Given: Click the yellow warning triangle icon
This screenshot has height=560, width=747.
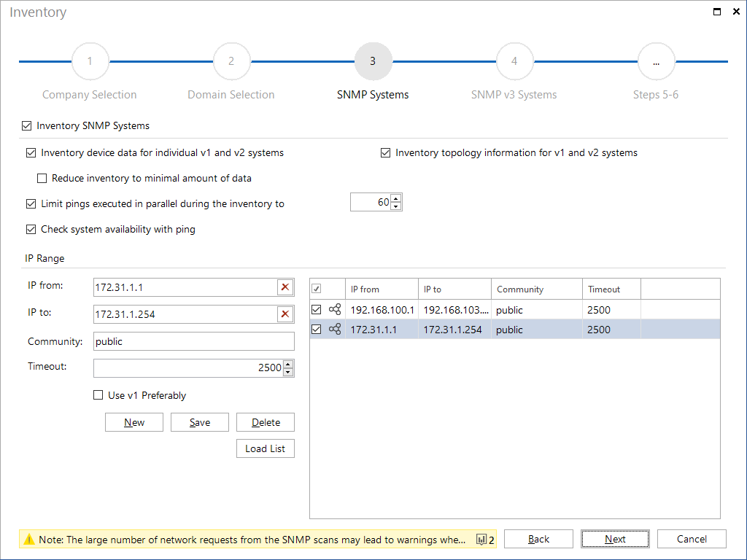Looking at the screenshot, I should coord(29,540).
